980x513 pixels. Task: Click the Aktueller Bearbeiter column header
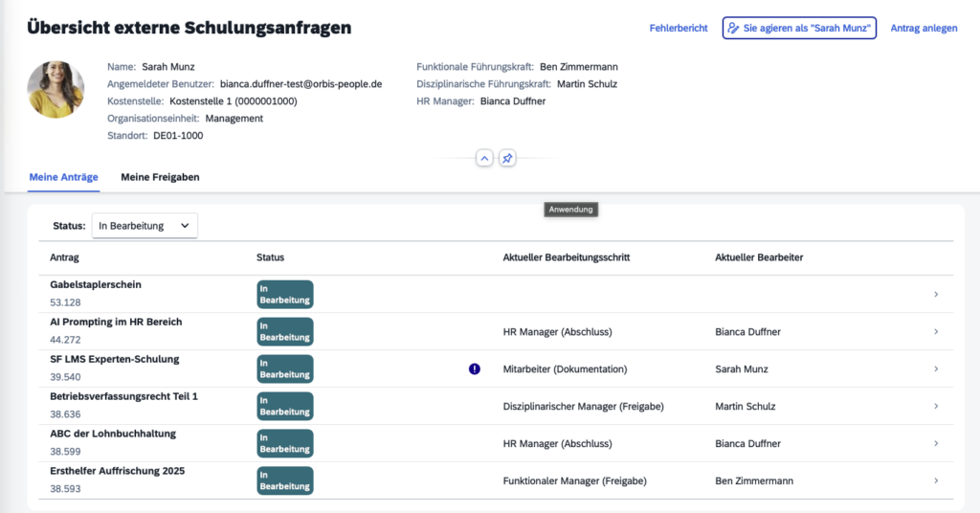[758, 257]
